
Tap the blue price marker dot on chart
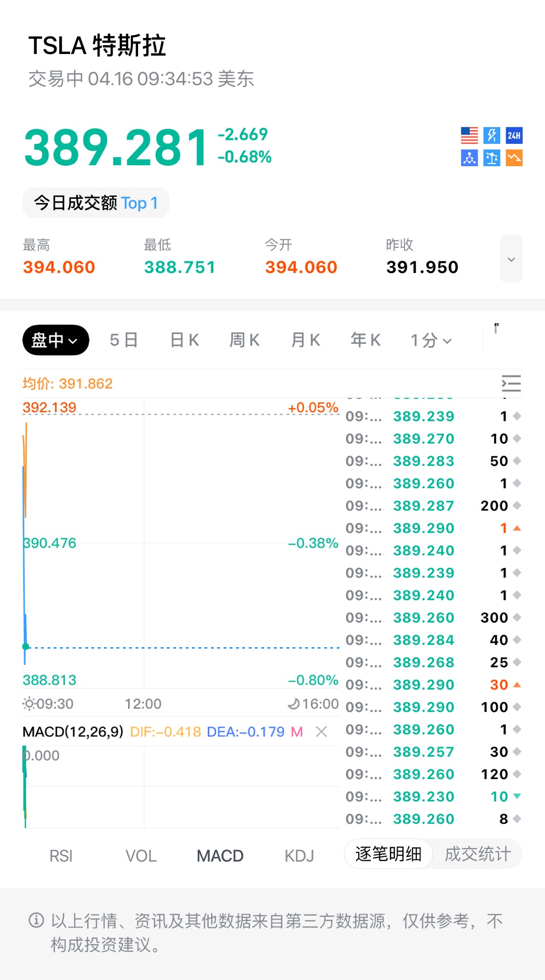25,647
